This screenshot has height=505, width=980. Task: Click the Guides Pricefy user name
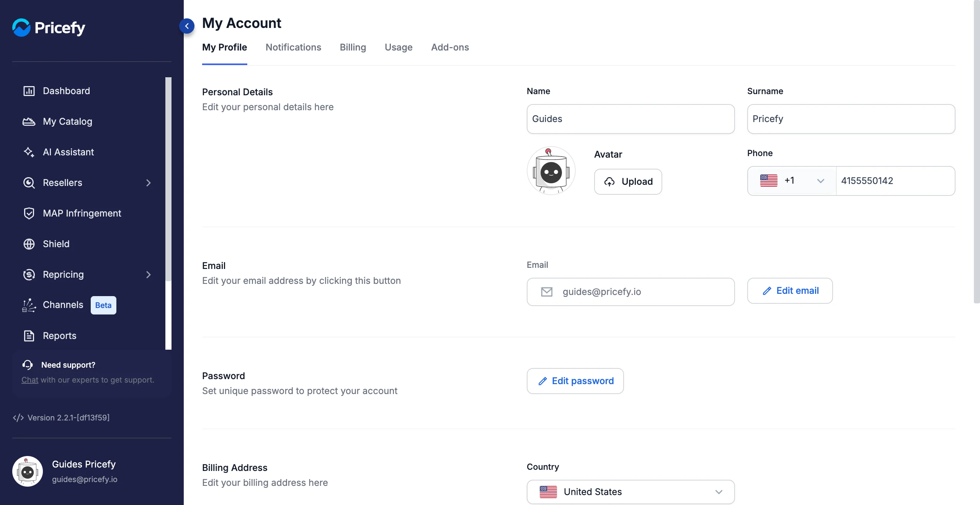(84, 464)
